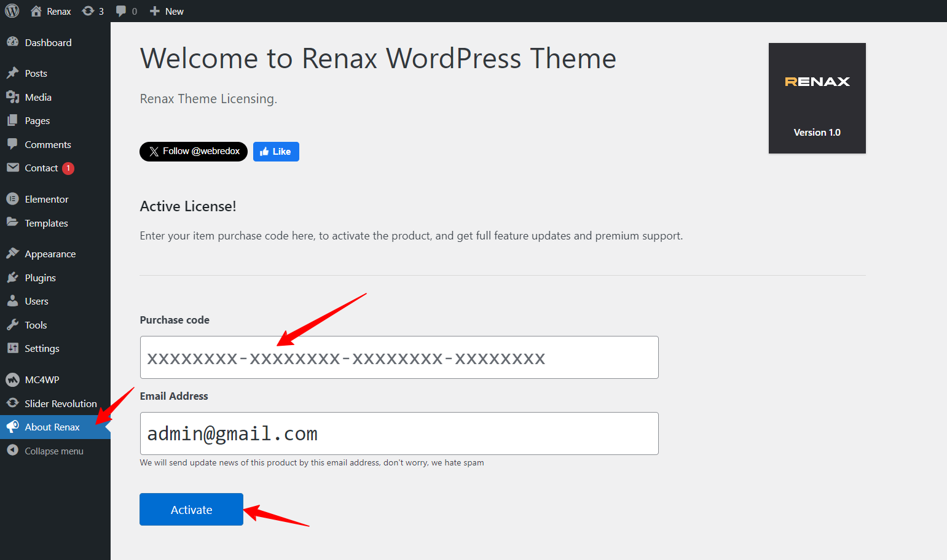947x560 pixels.
Task: Click the Email Address input field
Action: pos(399,434)
